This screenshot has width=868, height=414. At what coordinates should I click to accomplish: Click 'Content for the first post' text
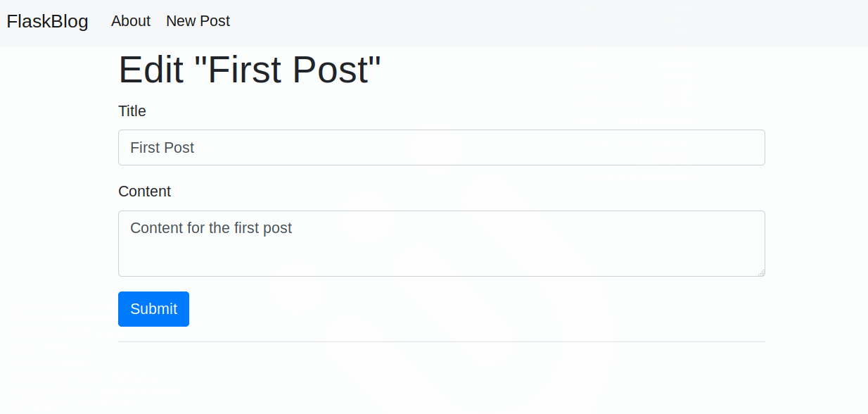(211, 228)
